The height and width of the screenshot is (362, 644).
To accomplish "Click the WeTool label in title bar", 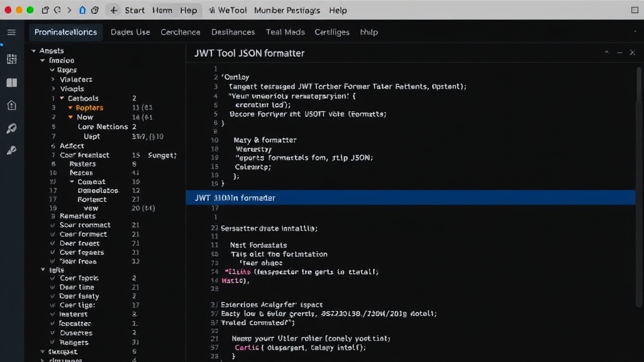I will 233,11.
